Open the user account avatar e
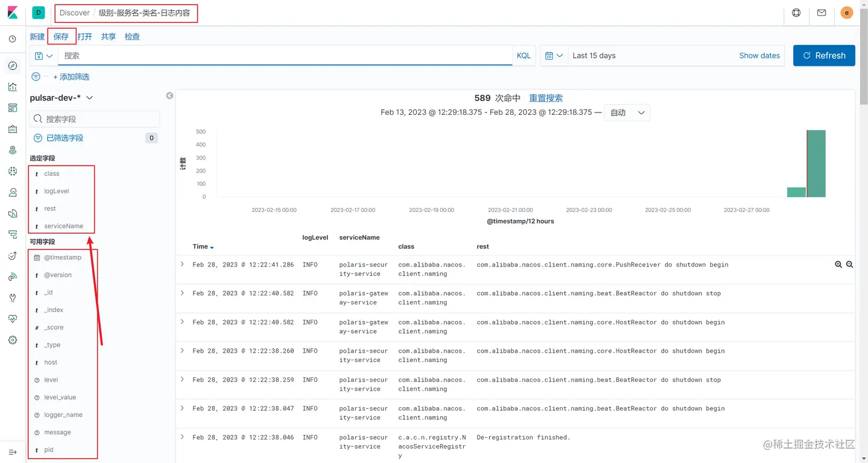Viewport: 868px width, 463px height. click(847, 13)
